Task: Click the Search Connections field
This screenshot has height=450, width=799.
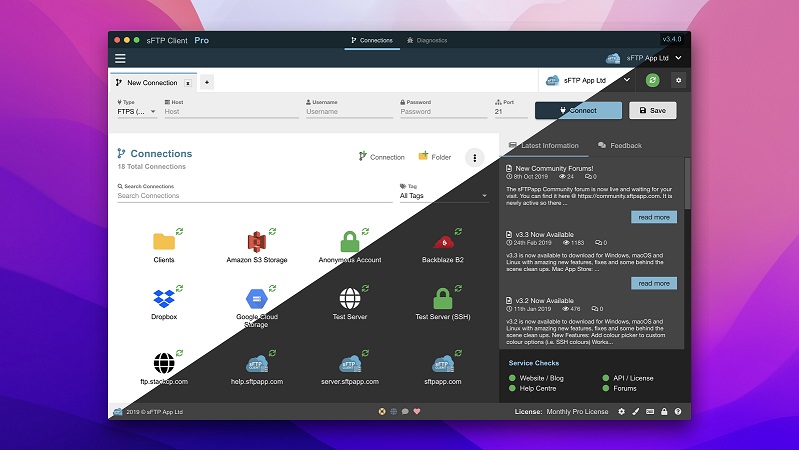Action: pos(255,196)
